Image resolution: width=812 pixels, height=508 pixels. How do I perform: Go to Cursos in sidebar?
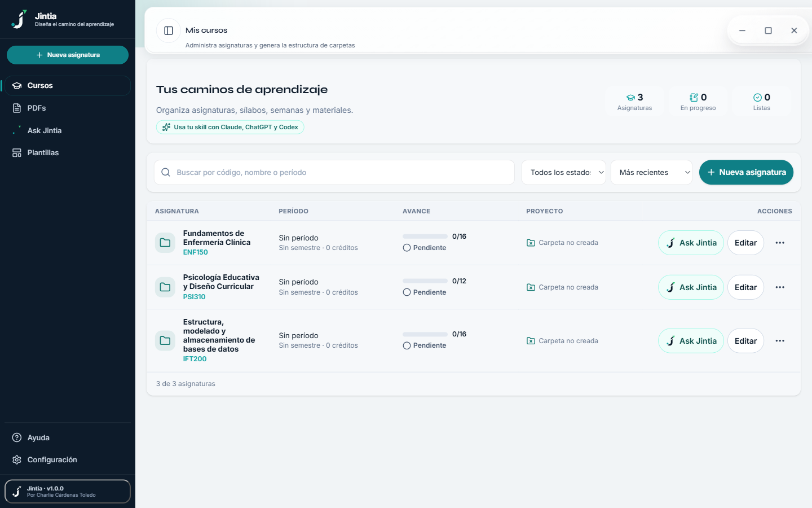click(x=68, y=86)
